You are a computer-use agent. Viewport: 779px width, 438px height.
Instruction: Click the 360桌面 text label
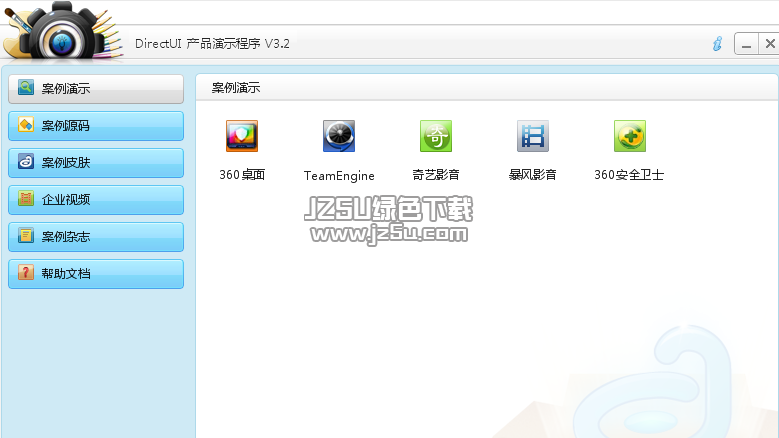[x=242, y=175]
